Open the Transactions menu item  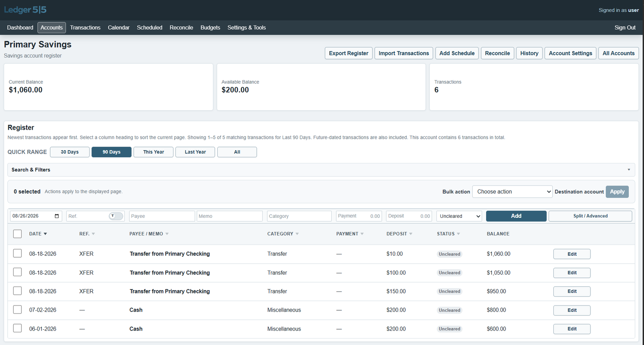pyautogui.click(x=85, y=28)
